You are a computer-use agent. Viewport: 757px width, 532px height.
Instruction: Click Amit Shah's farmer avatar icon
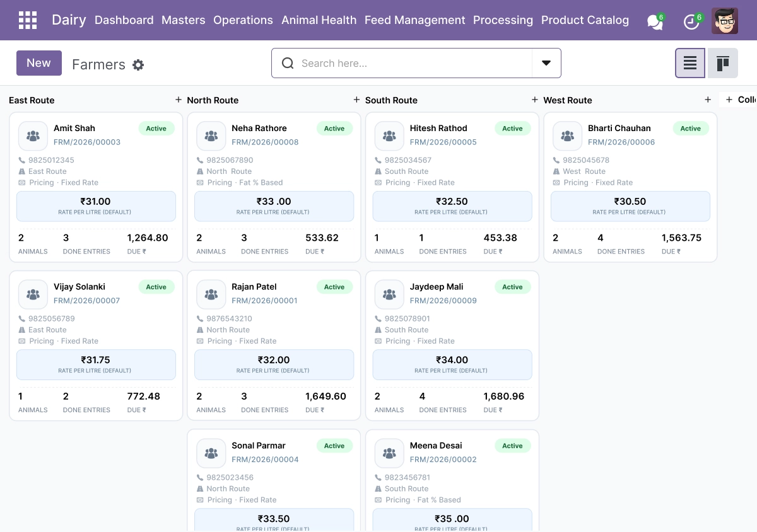(33, 136)
